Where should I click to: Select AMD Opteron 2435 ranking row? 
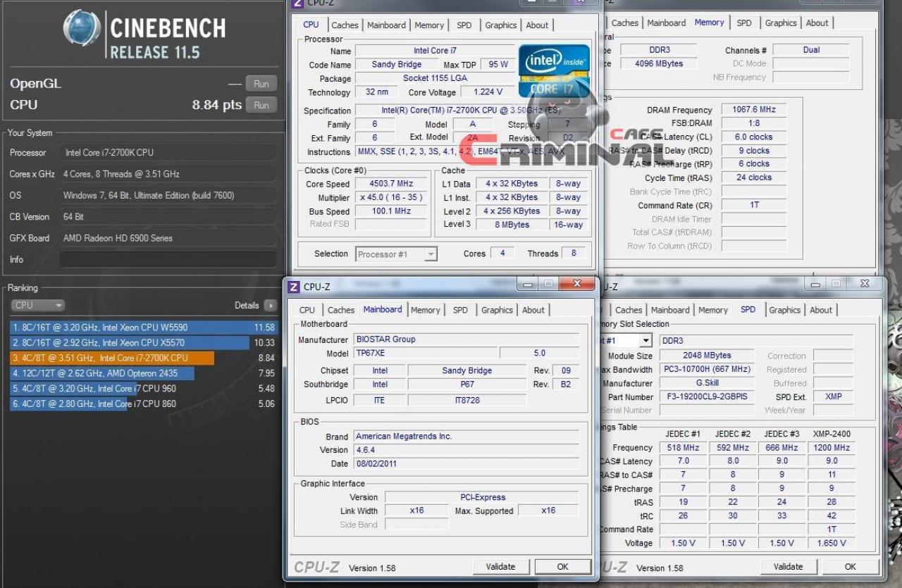(x=144, y=373)
